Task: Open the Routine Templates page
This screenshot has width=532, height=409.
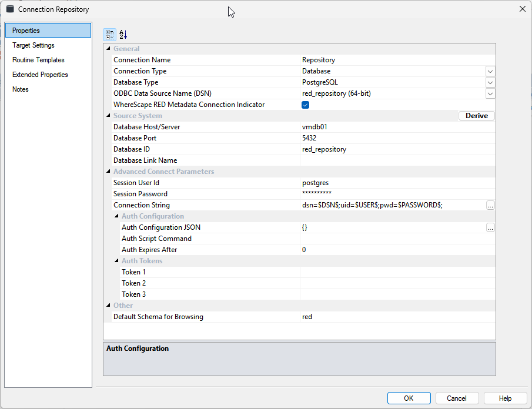Action: 38,60
